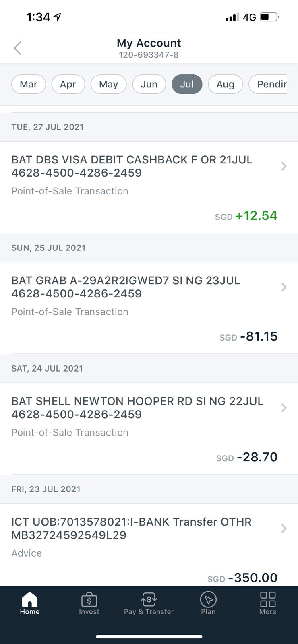Tap the back arrow icon

17,48
